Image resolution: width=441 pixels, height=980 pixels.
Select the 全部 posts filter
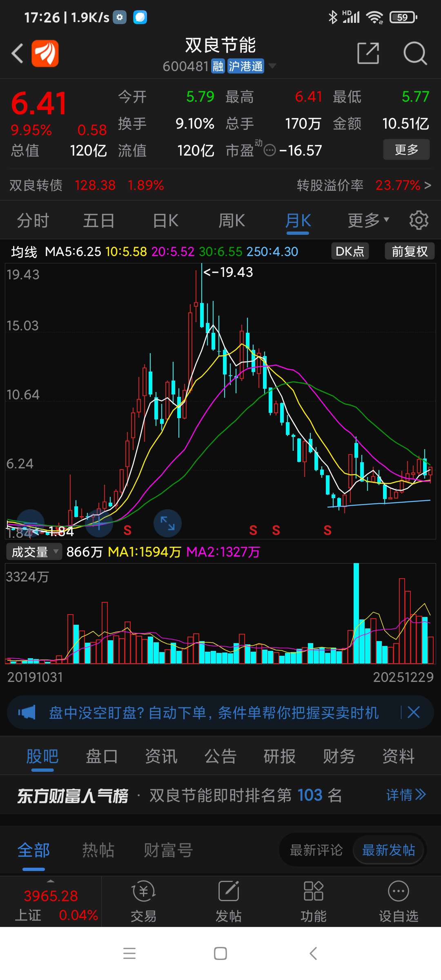pyautogui.click(x=33, y=850)
